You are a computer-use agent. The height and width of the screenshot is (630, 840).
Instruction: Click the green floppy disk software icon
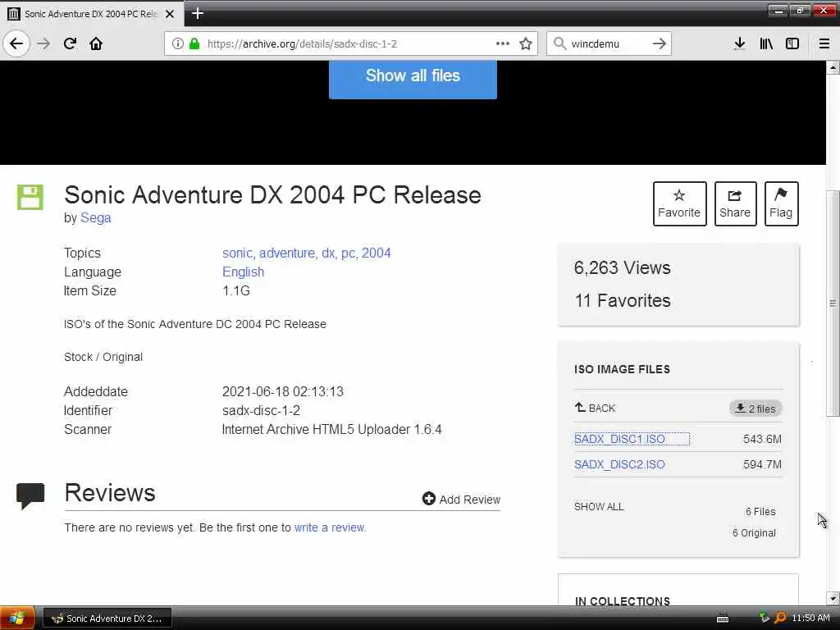(x=30, y=197)
